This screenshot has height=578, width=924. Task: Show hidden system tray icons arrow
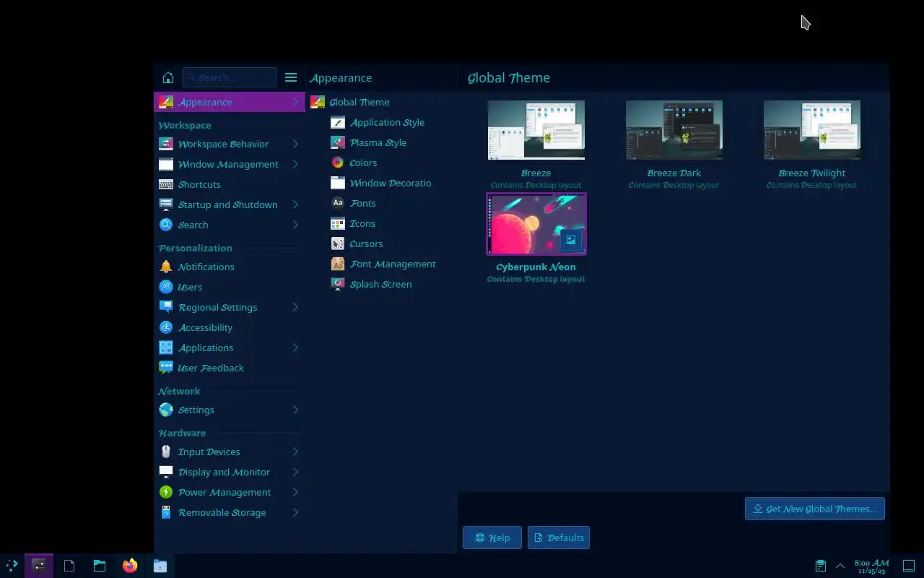(840, 566)
